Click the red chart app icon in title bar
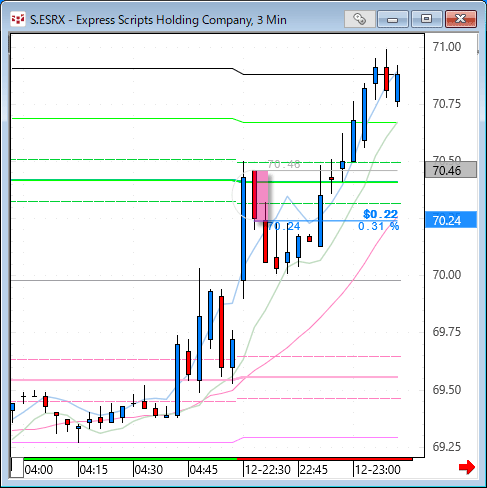Screen dimensions: 487x488 [x=17, y=19]
